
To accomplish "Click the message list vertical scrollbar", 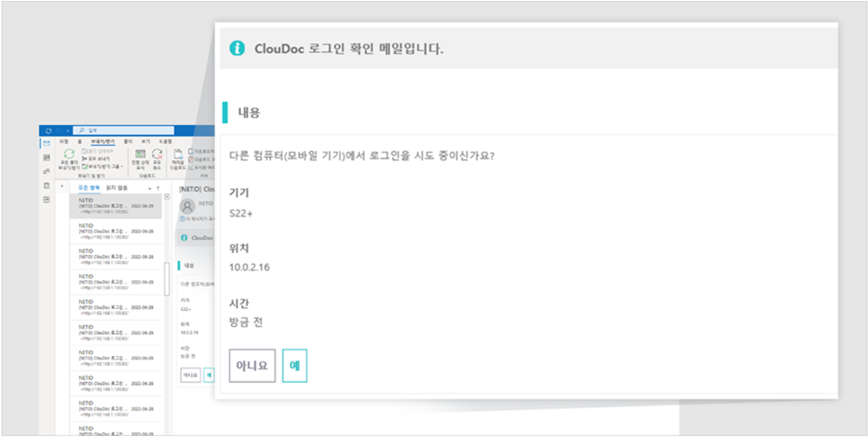I will point(167,279).
